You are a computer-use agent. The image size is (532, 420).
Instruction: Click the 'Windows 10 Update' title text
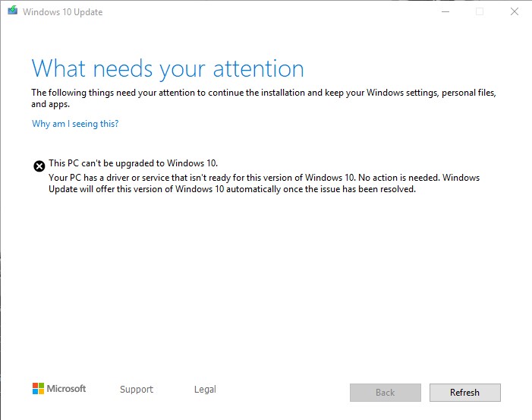pyautogui.click(x=62, y=12)
